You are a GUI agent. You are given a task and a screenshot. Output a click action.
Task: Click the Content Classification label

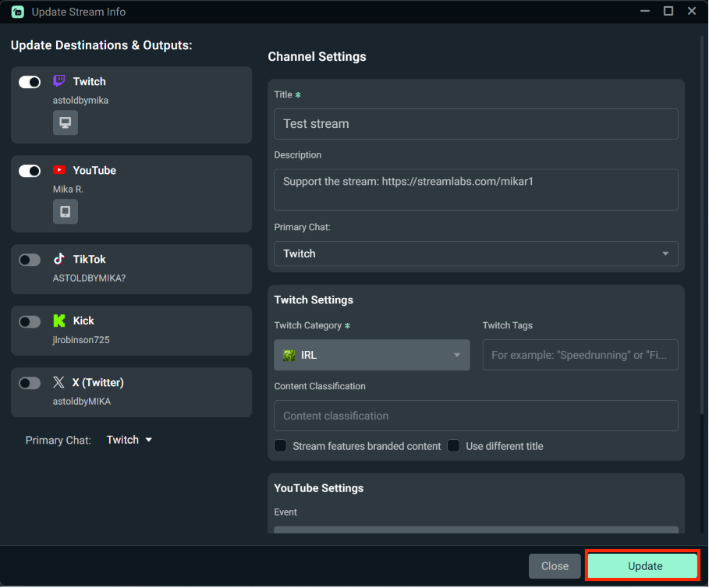320,387
